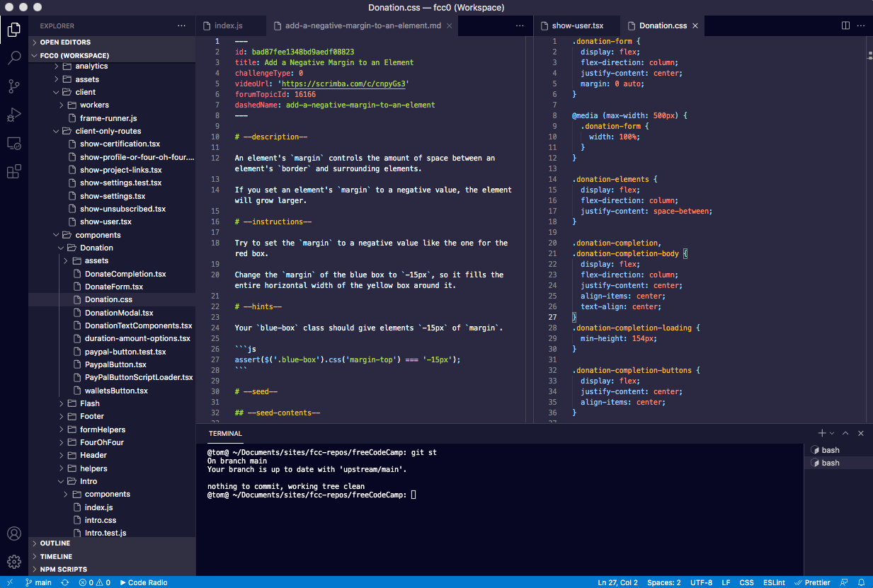This screenshot has width=873, height=588.
Task: Expand the NPM SCRIPTS section
Action: [63, 569]
